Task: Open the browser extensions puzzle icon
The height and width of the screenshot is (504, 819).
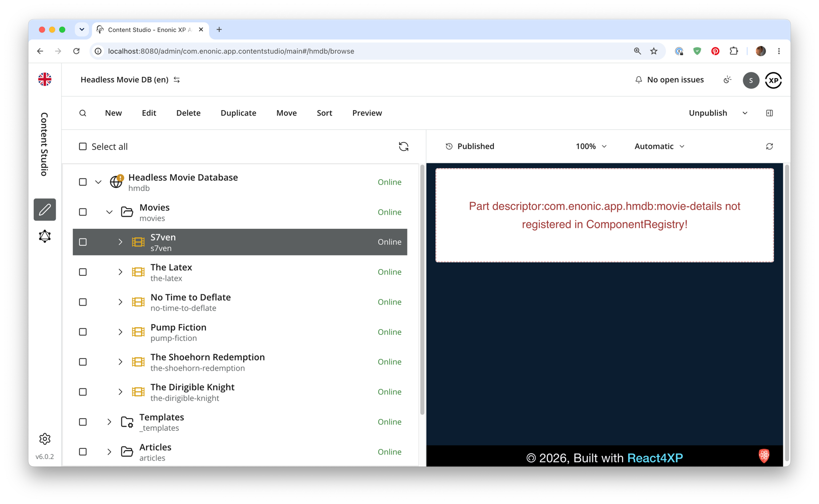Action: pyautogui.click(x=734, y=51)
